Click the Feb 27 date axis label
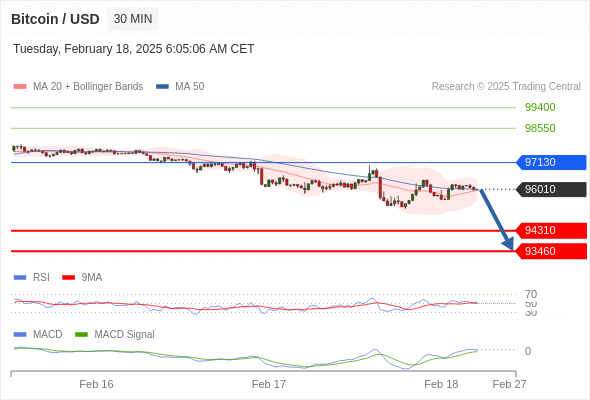This screenshot has height=400, width=590. (x=509, y=384)
